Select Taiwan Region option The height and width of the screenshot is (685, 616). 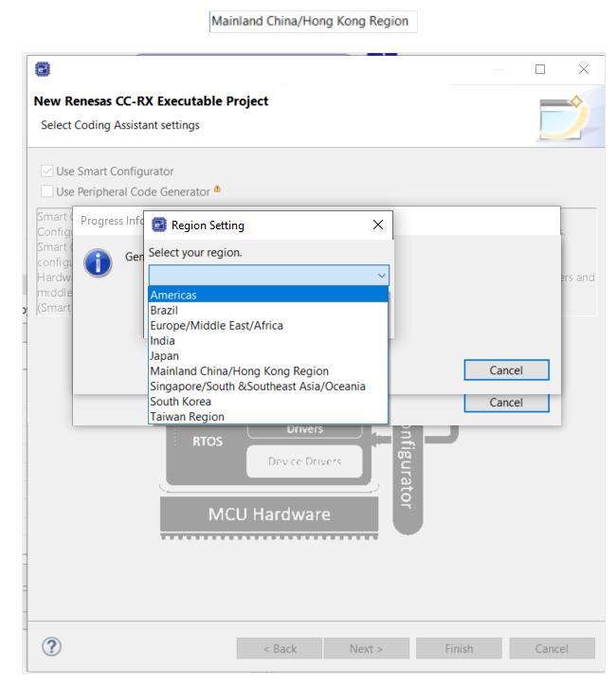click(x=268, y=416)
